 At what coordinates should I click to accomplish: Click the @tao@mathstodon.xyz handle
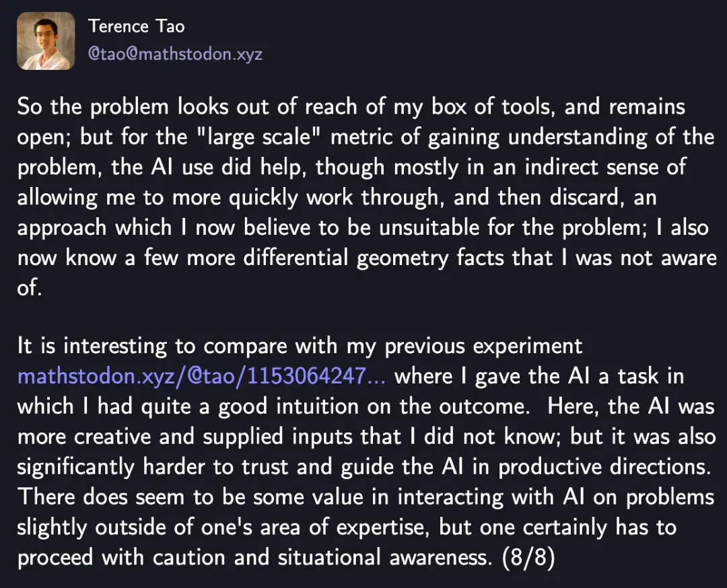point(175,54)
